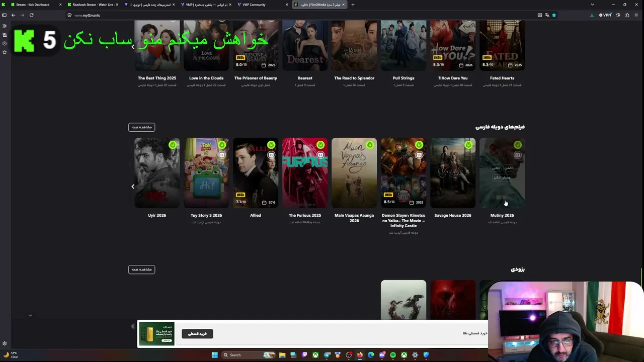Image resolution: width=644 pixels, height=362 pixels.
Task: Open Telegram from the taskbar
Action: coord(327,355)
